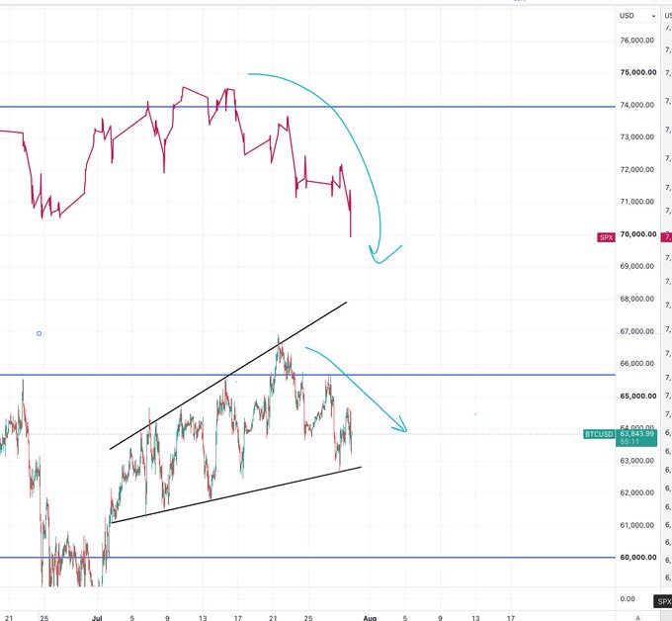This screenshot has width=672, height=621.
Task: Click the 73,000.00 price axis label
Action: tap(636, 136)
